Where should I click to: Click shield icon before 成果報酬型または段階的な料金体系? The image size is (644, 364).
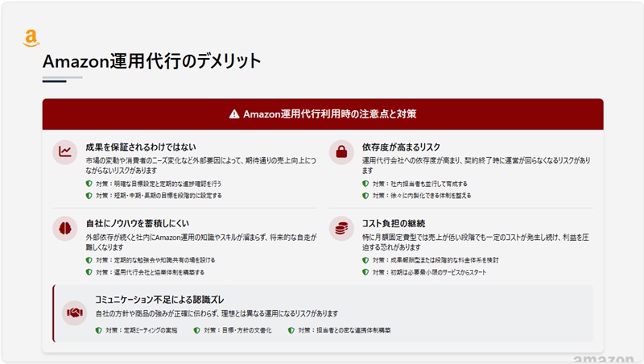[x=365, y=260]
